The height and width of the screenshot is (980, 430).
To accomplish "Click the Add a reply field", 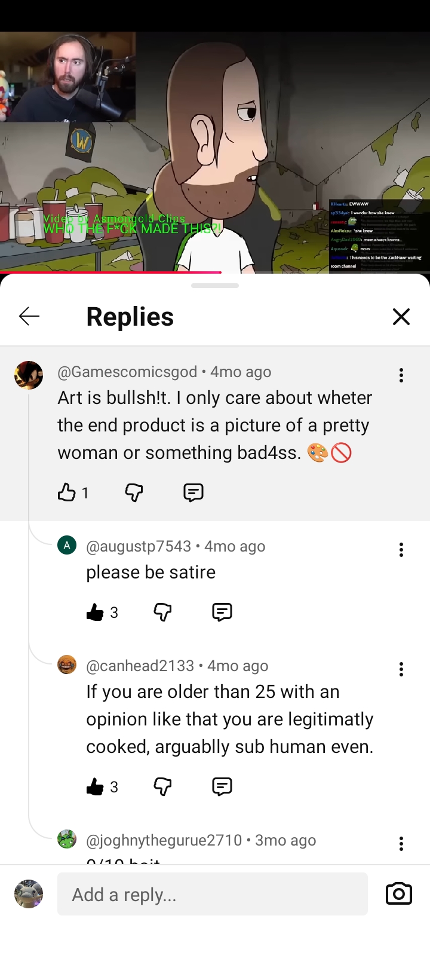I will [212, 894].
